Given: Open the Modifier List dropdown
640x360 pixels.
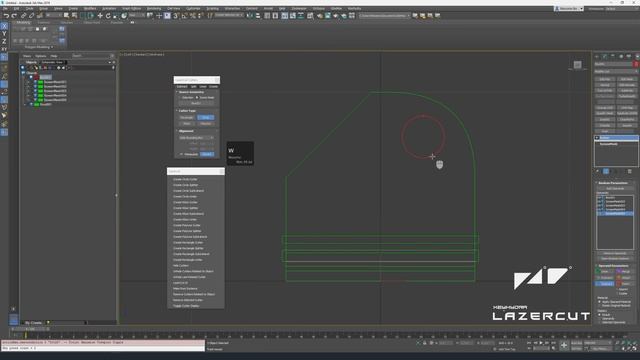Looking at the screenshot, I should pos(616,71).
